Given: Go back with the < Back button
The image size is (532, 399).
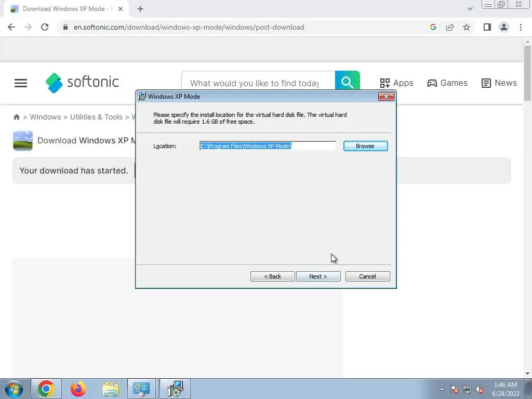Looking at the screenshot, I should (272, 276).
